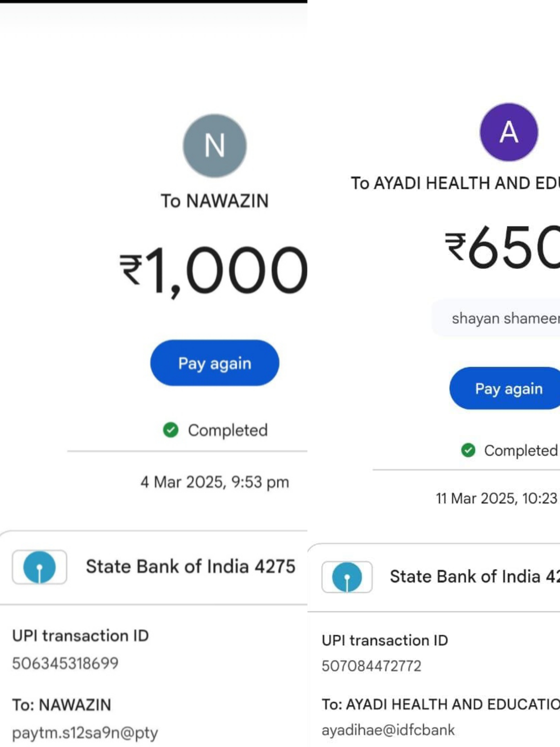Click the ayadihae@idfcbank UPI address

pyautogui.click(x=388, y=730)
